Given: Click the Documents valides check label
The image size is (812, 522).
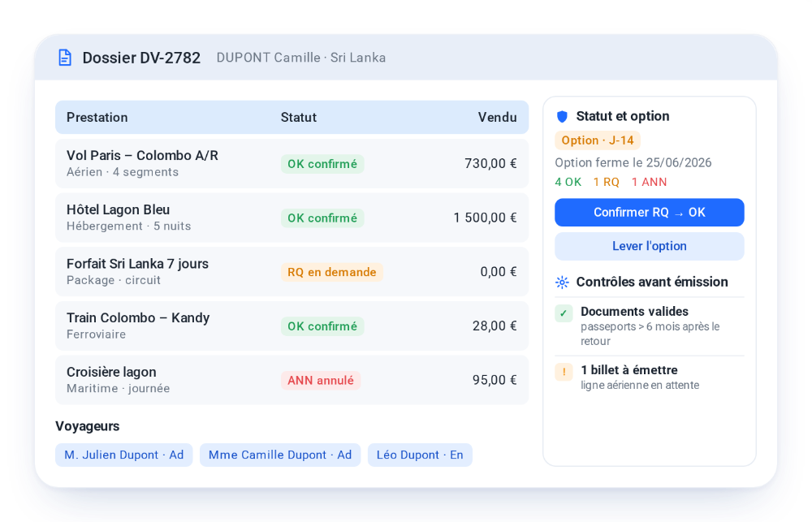Looking at the screenshot, I should (x=634, y=311).
